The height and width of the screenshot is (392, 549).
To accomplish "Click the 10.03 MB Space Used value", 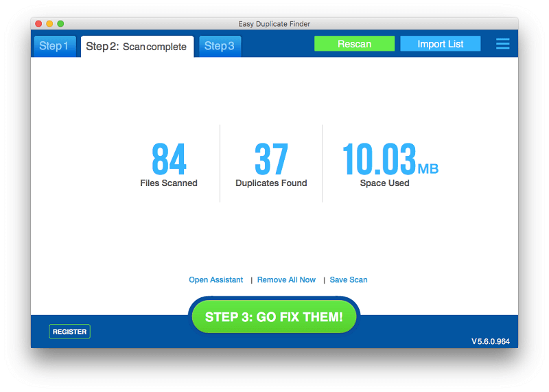I will click(x=390, y=159).
